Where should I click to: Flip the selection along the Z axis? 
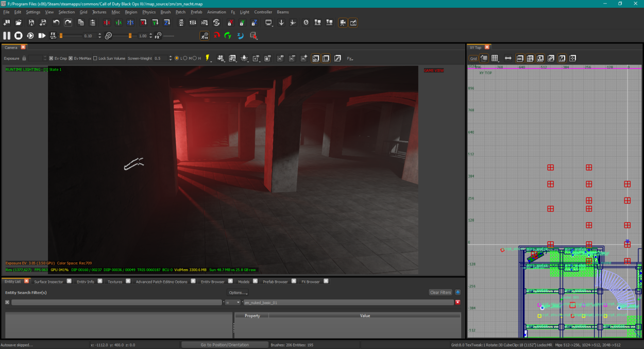coord(130,23)
